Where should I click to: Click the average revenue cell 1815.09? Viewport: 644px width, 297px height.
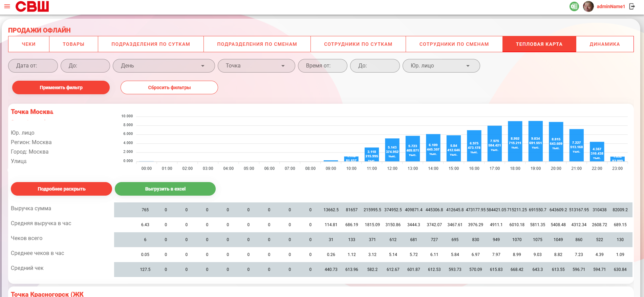point(372,225)
